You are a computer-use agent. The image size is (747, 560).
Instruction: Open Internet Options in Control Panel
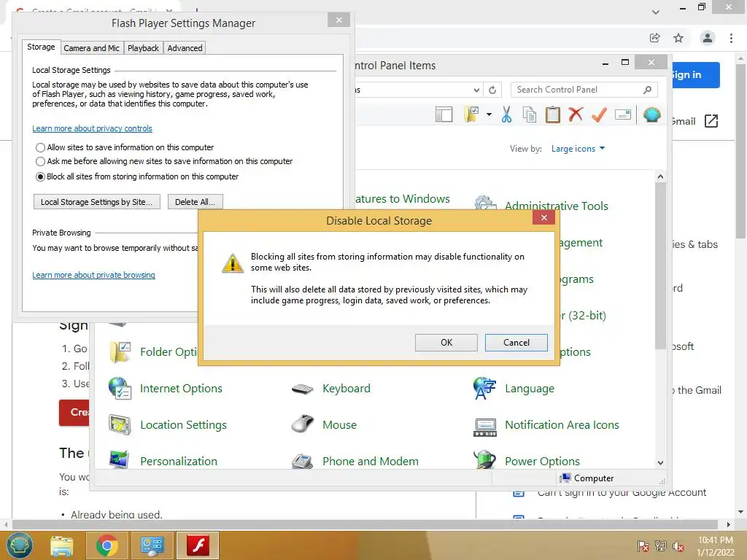tap(166, 389)
